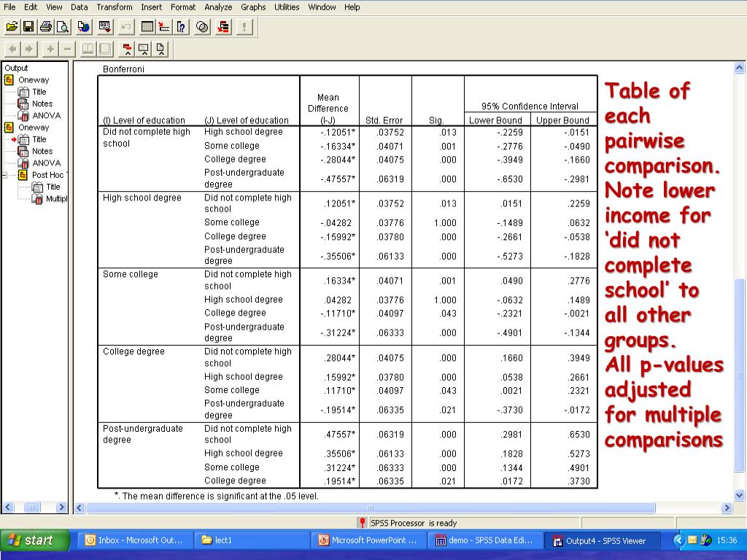Switch to demo - SPSS Data Editor button
The image size is (747, 560).
(484, 540)
